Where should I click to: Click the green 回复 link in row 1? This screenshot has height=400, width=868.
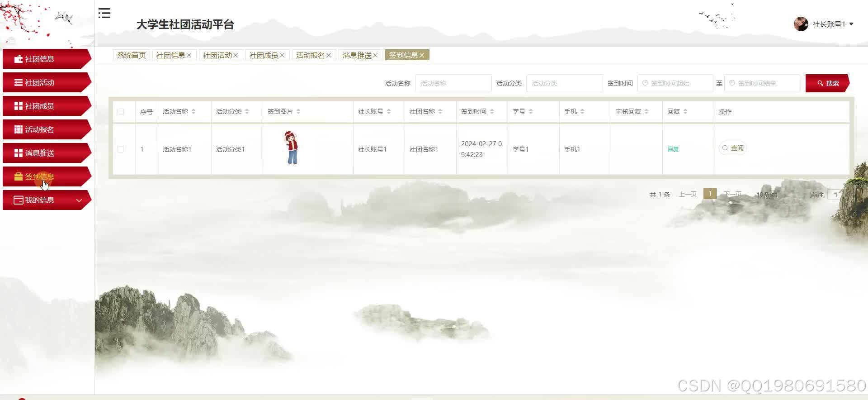(x=673, y=149)
